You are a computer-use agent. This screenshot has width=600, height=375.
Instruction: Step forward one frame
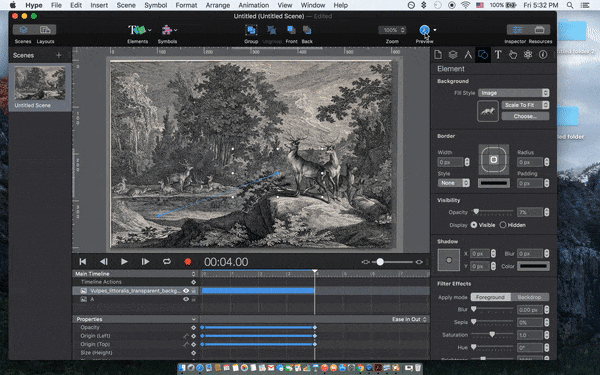145,262
